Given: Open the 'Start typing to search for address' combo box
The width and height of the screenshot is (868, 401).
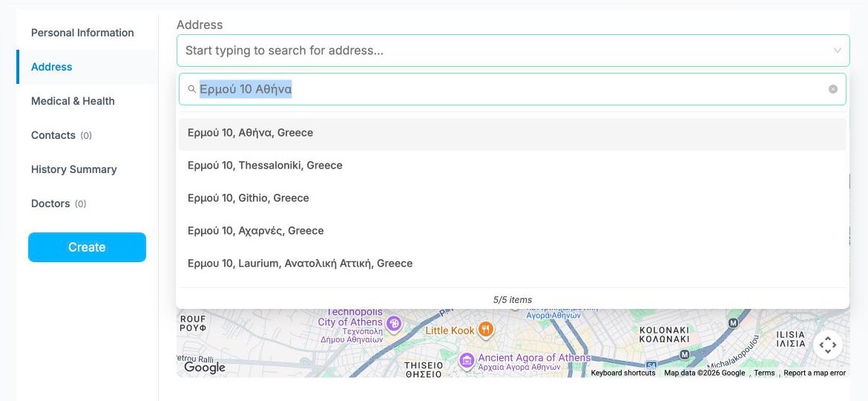Looking at the screenshot, I should click(513, 50).
